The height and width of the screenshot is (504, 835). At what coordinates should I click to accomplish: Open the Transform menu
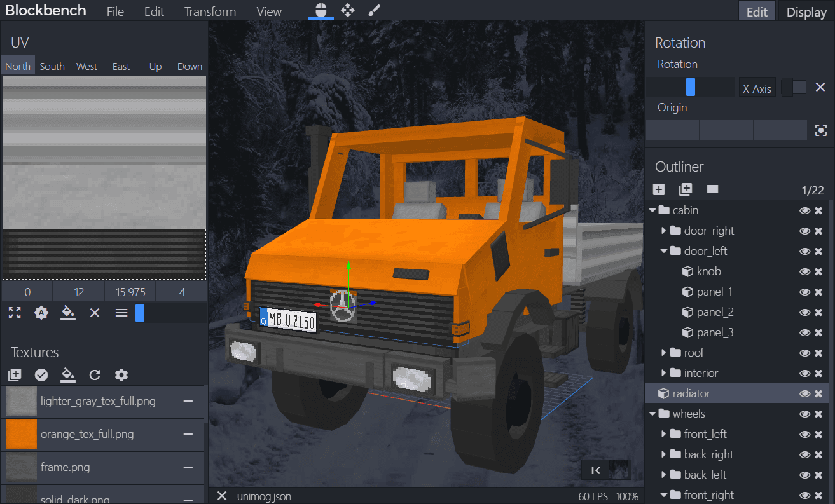click(x=210, y=12)
